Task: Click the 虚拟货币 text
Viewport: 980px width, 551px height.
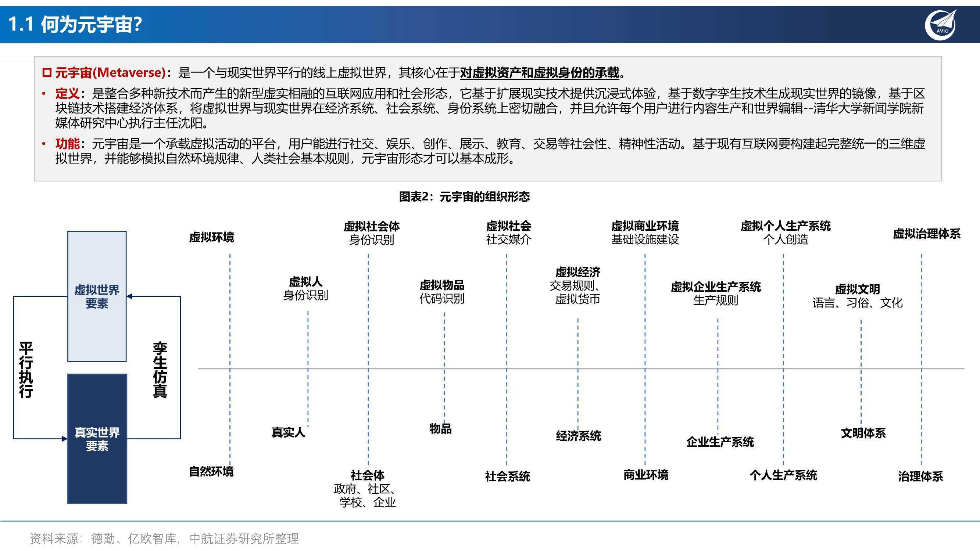Action: tap(577, 299)
